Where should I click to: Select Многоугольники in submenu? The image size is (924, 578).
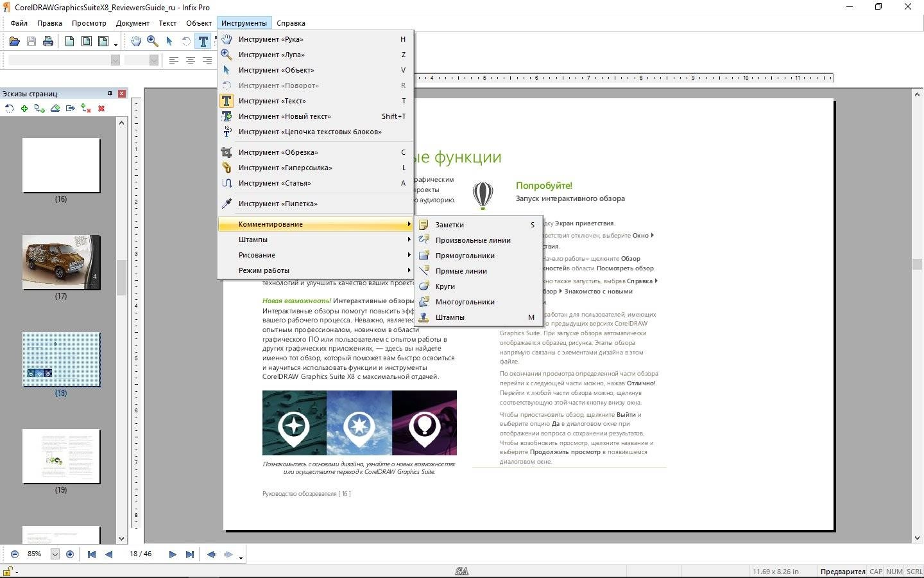tap(479, 302)
